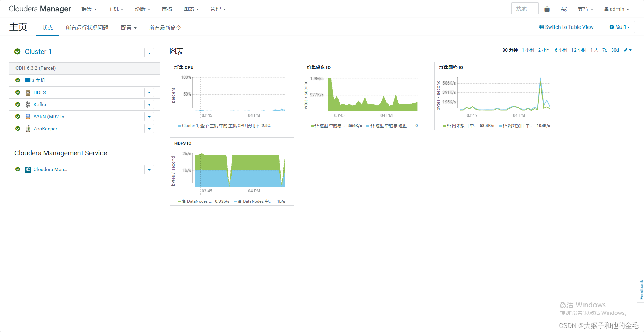The height and width of the screenshot is (332, 644).
Task: Select the 所有最新命令 tab
Action: (x=165, y=28)
